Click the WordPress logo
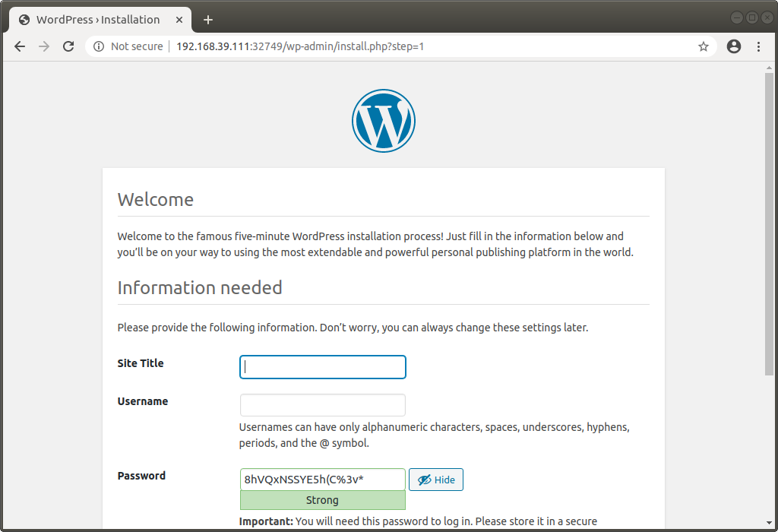 (x=383, y=120)
